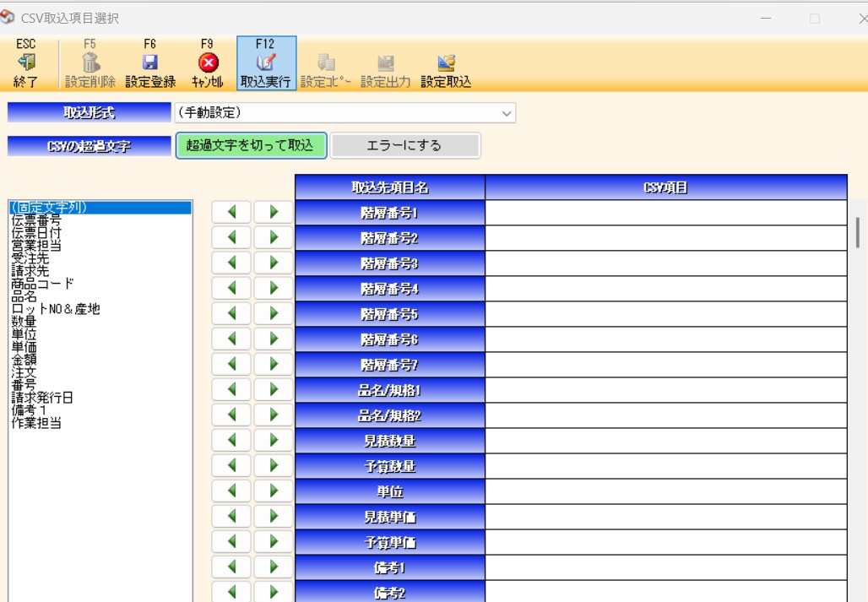Click left arrow for 備考1 row
Image resolution: width=868 pixels, height=602 pixels.
coord(232,567)
